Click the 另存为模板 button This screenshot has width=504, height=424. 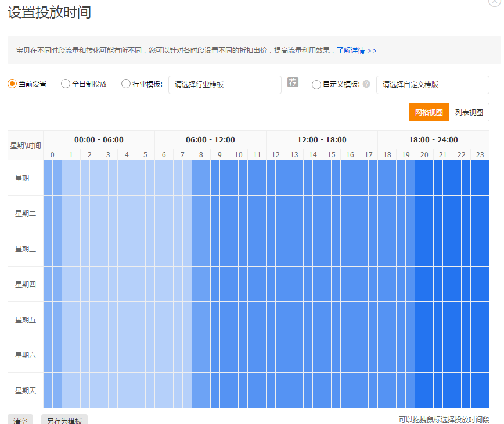(x=64, y=420)
